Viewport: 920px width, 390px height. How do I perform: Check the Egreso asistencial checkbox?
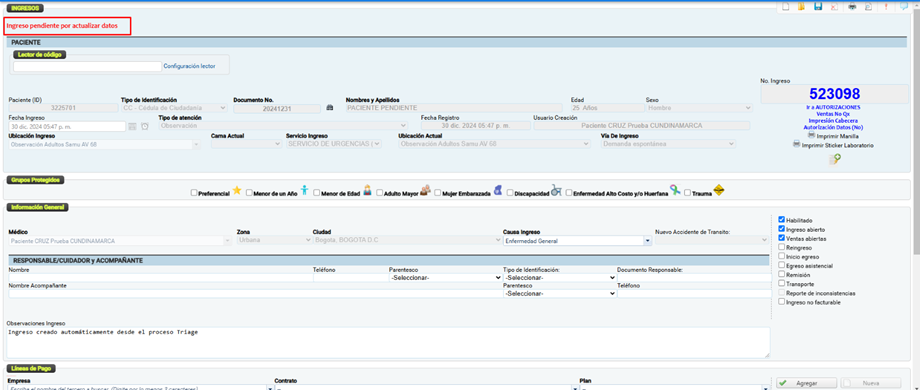[782, 266]
